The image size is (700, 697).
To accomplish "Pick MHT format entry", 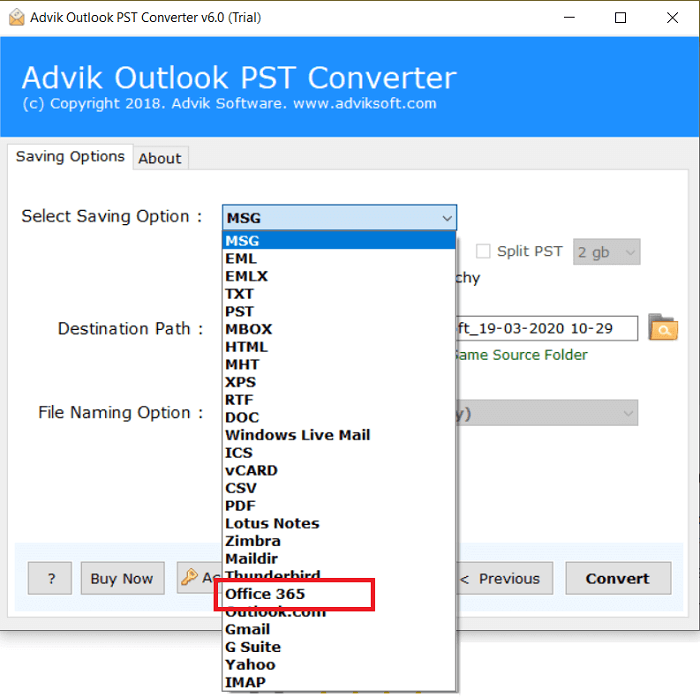I will click(339, 364).
